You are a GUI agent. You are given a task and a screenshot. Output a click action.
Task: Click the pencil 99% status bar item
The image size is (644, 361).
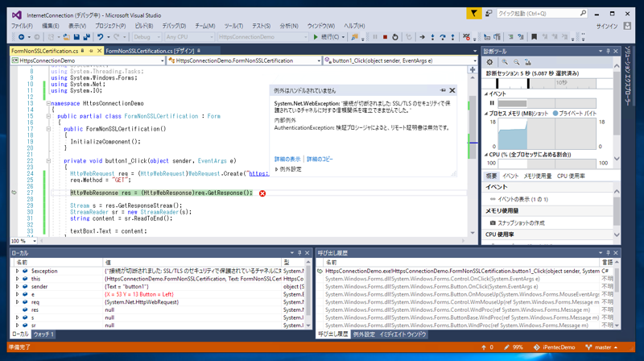coord(514,347)
